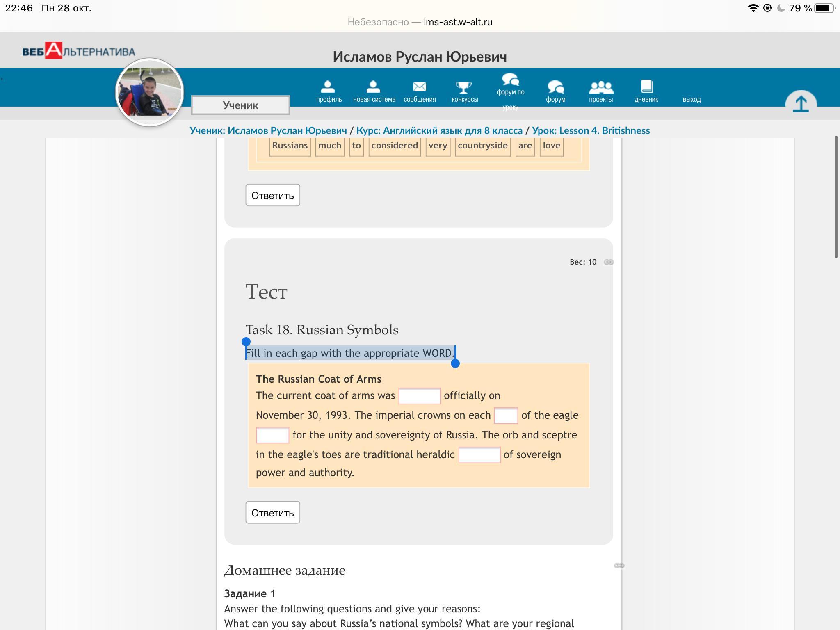The width and height of the screenshot is (840, 630).
Task: Open конкурсы trophy icon
Action: click(x=465, y=91)
